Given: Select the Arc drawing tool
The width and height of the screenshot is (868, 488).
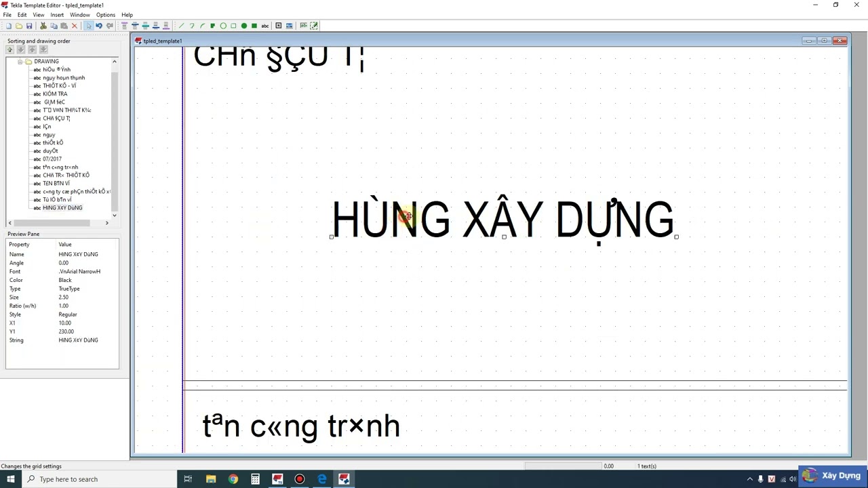Looking at the screenshot, I should point(202,26).
